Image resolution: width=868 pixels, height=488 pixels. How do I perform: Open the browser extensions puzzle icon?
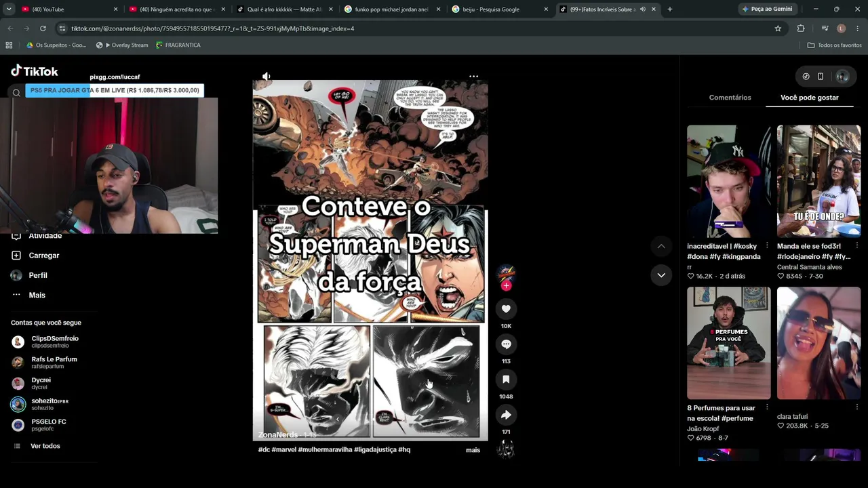pos(801,28)
